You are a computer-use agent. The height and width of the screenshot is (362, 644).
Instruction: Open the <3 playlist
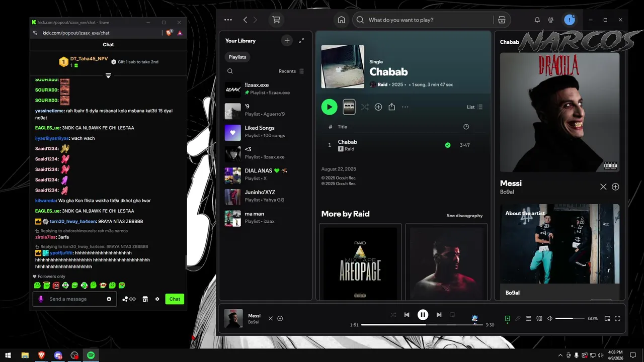266,153
